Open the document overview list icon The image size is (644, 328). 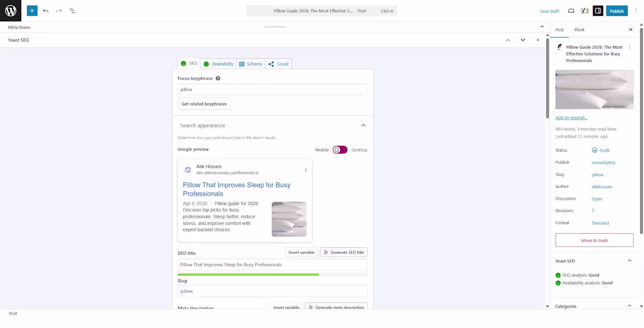72,11
